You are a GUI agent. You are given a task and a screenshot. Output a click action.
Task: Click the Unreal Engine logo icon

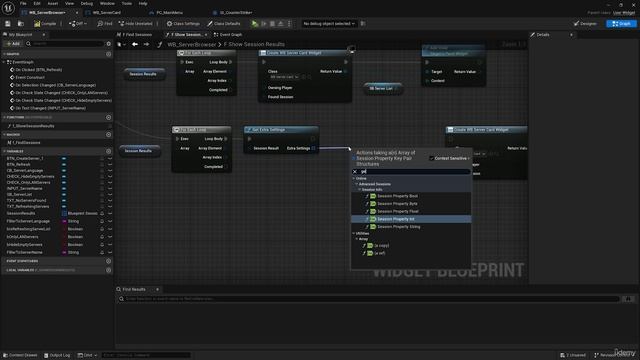click(8, 8)
